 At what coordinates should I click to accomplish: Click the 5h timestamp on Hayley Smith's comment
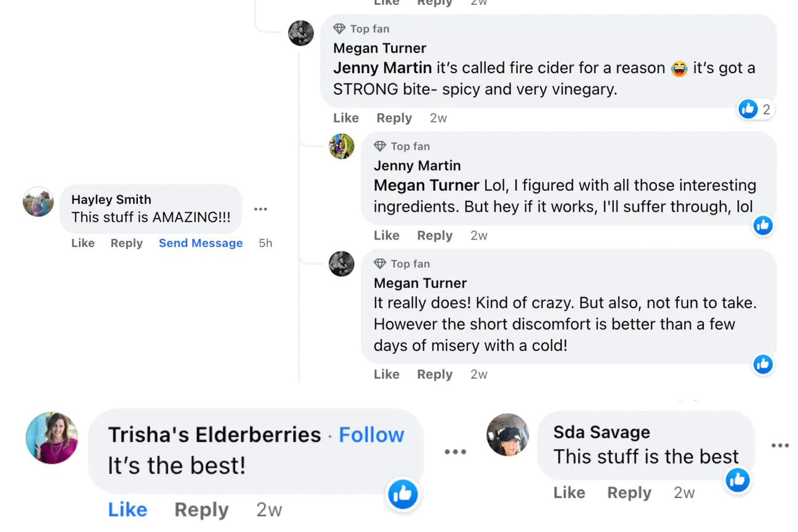(x=265, y=243)
